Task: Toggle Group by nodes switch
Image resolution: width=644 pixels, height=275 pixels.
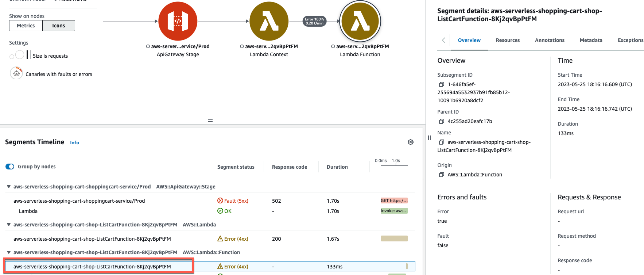Action: click(x=10, y=167)
